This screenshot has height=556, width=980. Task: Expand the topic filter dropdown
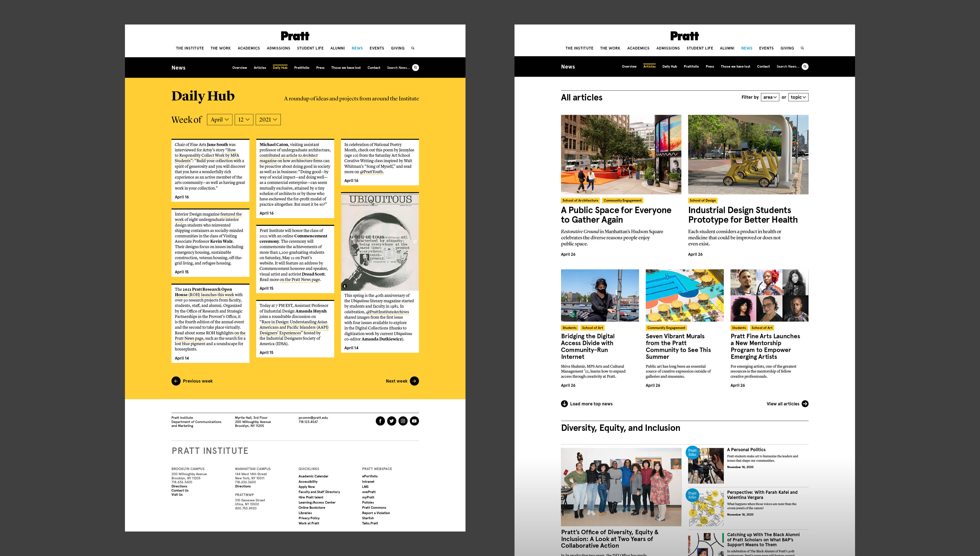pos(798,97)
